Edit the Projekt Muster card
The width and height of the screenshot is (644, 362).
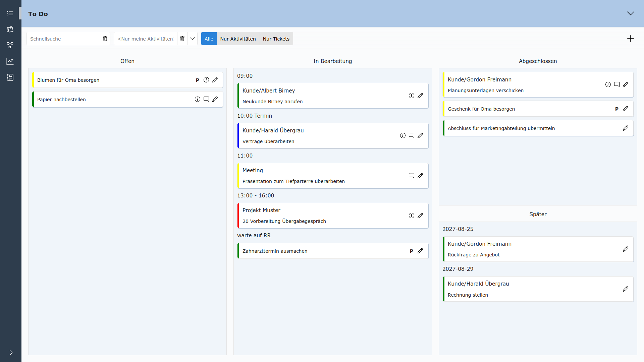click(420, 216)
